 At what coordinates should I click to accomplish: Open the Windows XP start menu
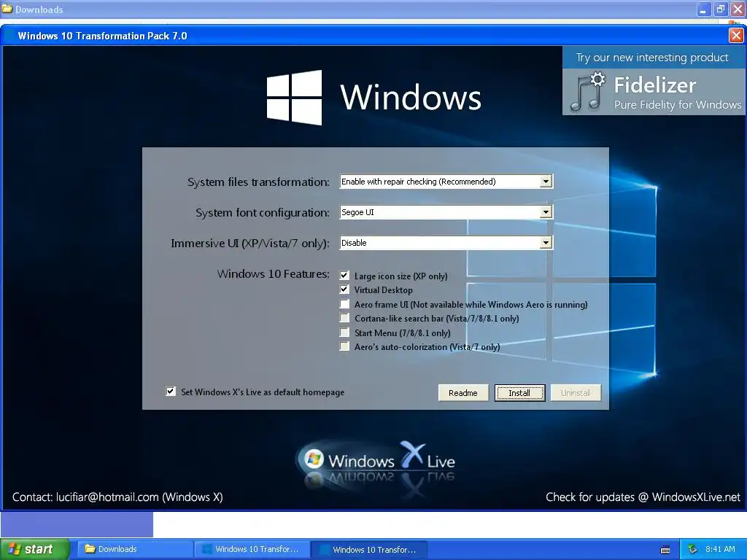click(35, 550)
